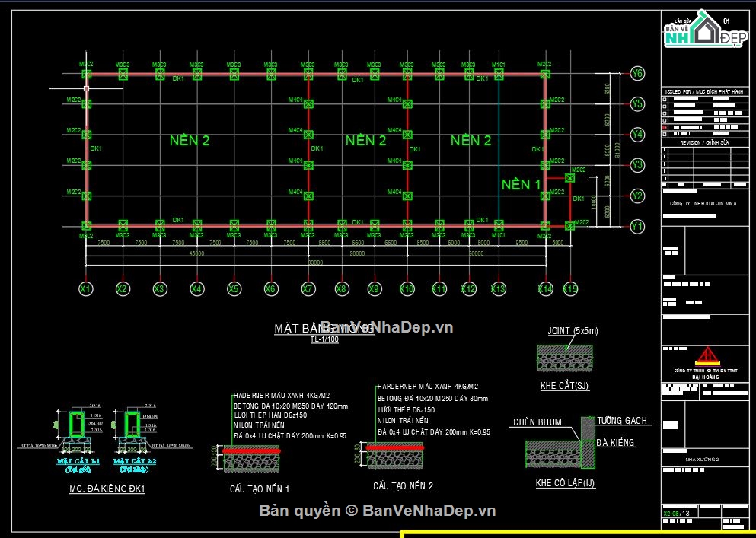Click the X10 grid axis bubble
756x538 pixels.
[407, 289]
